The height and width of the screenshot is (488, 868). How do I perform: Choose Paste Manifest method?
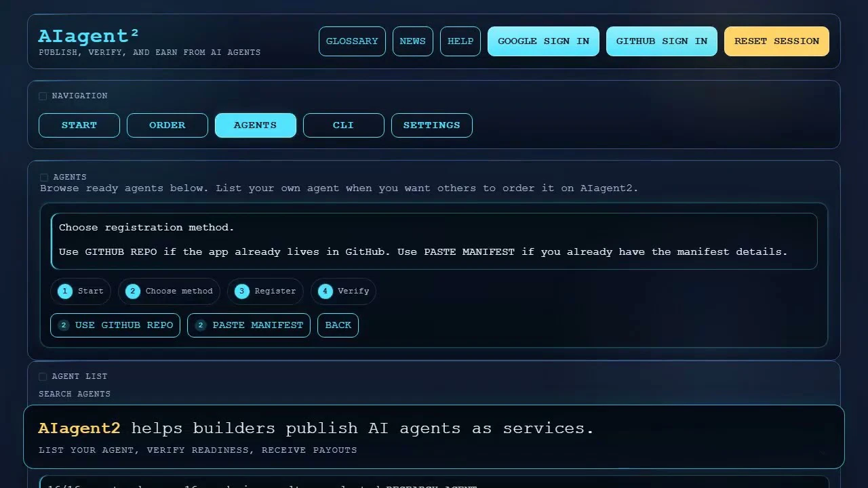click(249, 325)
